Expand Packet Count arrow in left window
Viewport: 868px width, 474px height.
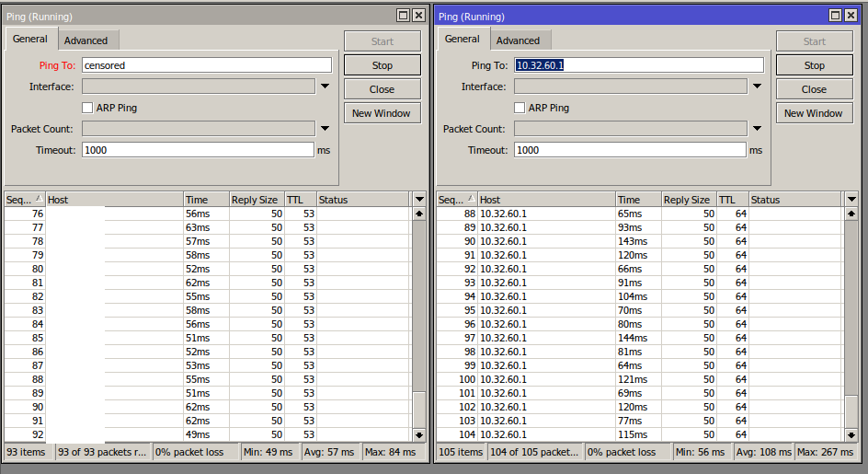pos(325,129)
